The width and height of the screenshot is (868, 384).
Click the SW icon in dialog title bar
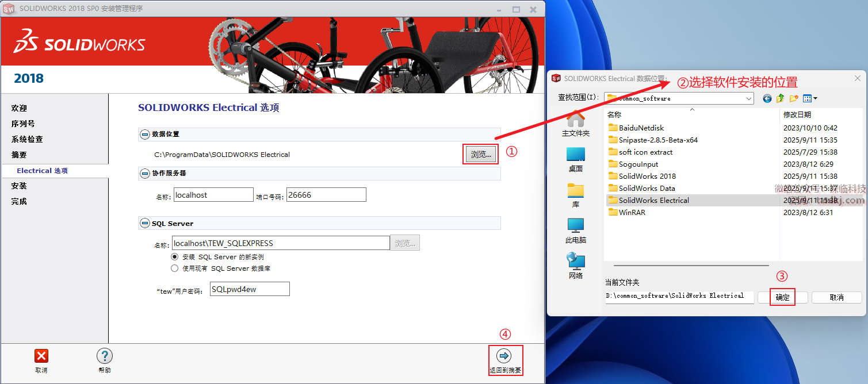tap(556, 79)
